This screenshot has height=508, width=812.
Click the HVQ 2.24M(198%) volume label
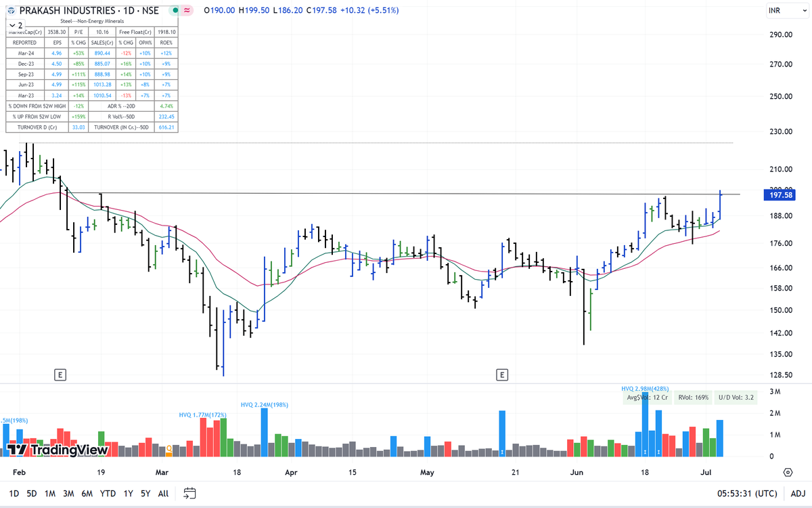coord(265,404)
